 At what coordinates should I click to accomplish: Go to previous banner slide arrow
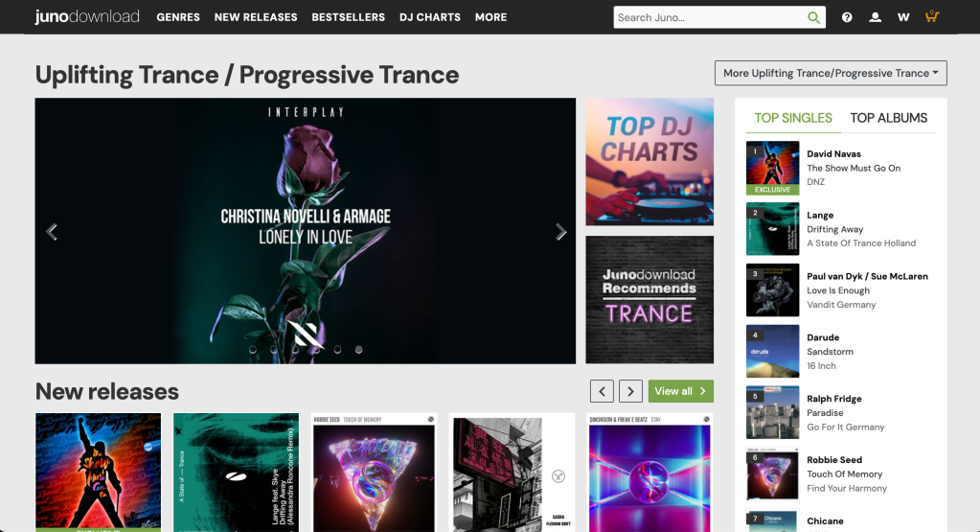[x=52, y=232]
